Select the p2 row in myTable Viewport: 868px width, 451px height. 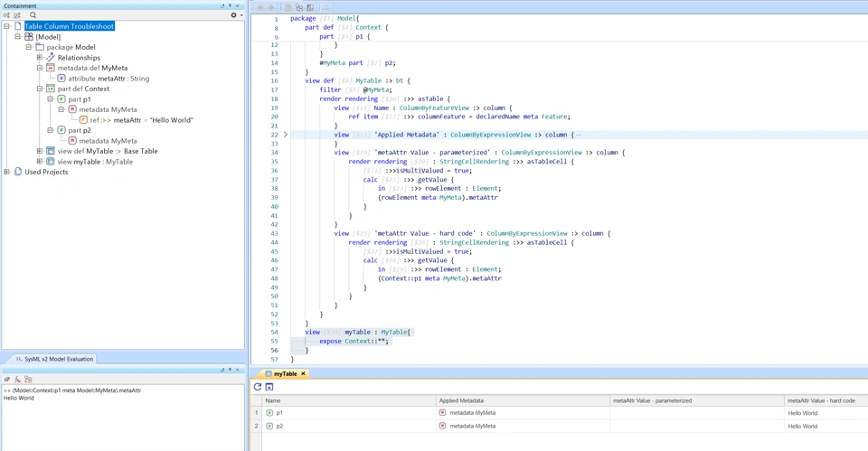tap(280, 426)
